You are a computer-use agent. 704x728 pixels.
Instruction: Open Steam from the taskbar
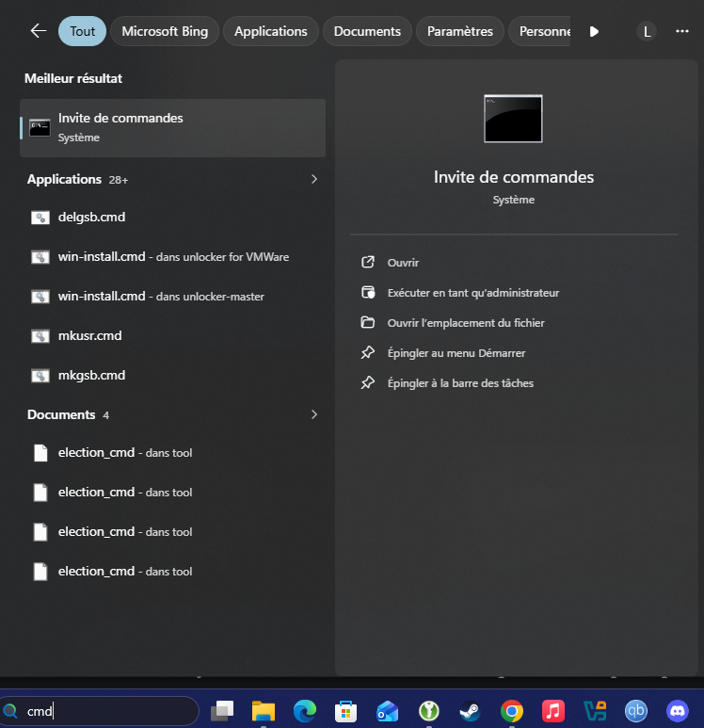coord(470,710)
